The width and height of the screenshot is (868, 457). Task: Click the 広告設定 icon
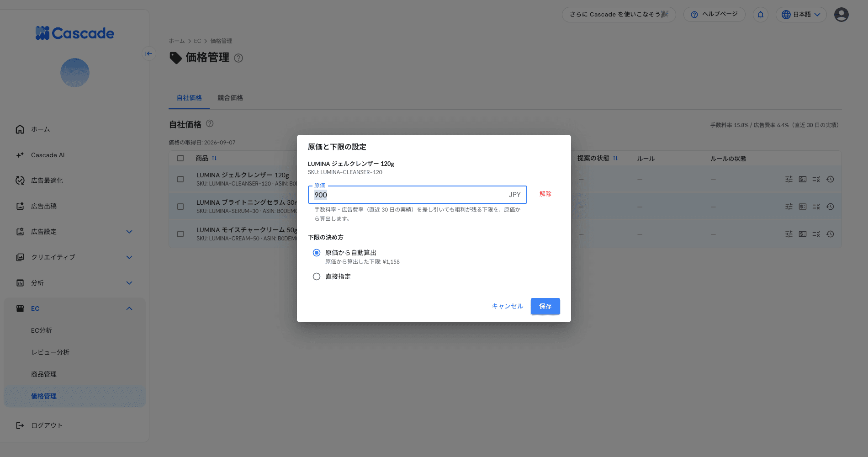[20, 232]
